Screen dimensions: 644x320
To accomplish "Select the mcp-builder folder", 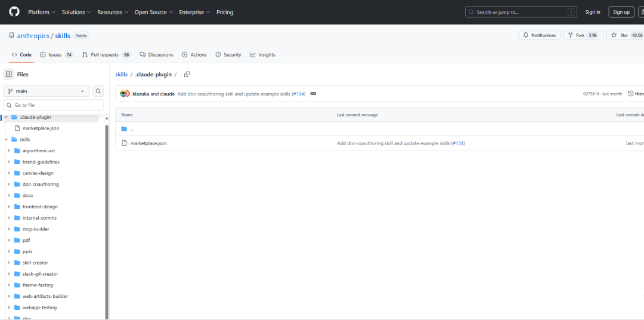I will [x=36, y=229].
